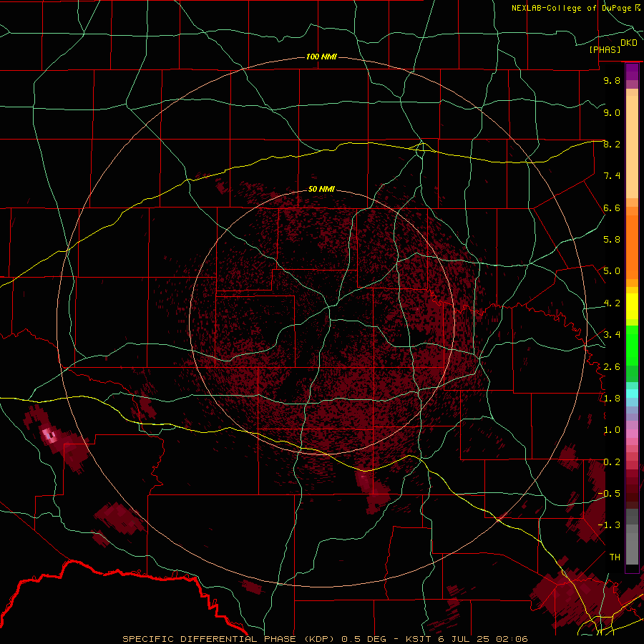Pick the light peach color bar segment

pos(632,148)
